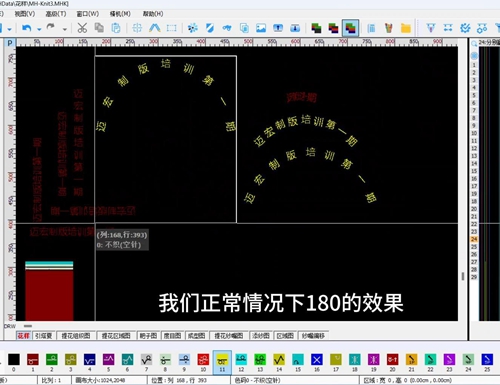500x385 pixels.
Task: Select the scissors Cut tool
Action: pyautogui.click(x=82, y=28)
